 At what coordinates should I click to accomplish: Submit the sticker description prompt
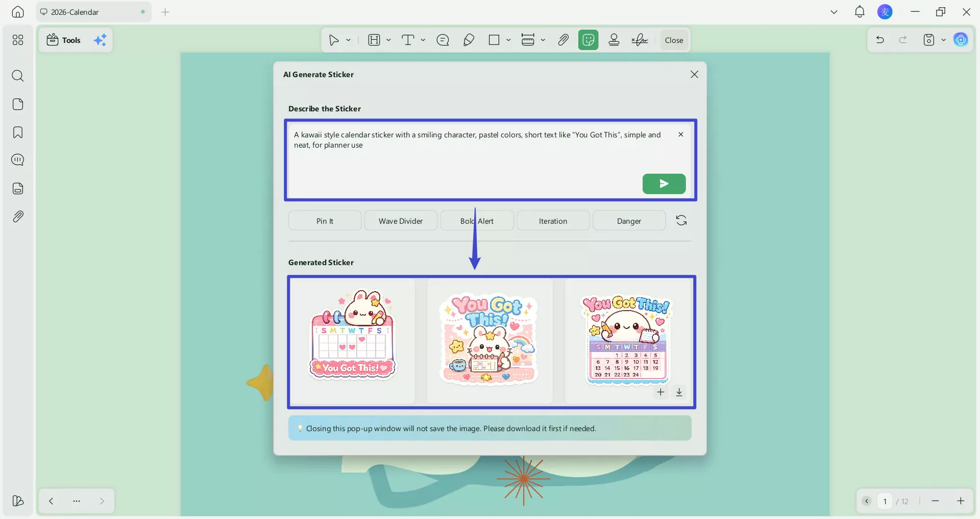coord(664,184)
